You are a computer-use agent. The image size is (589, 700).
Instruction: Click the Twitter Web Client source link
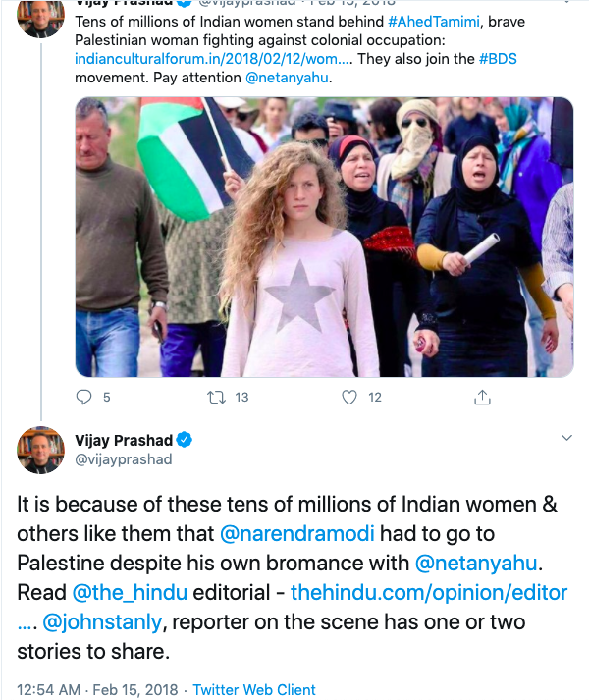tap(254, 690)
